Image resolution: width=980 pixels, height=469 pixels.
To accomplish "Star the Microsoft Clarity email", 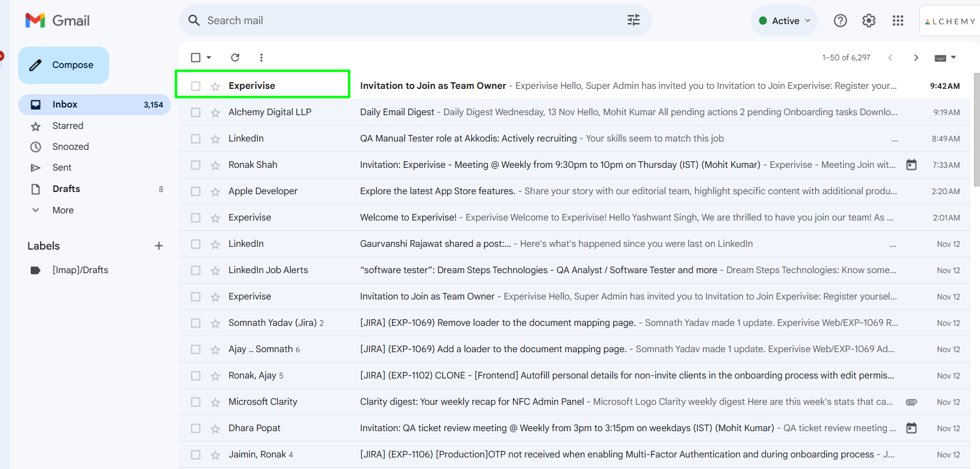I will coord(215,402).
